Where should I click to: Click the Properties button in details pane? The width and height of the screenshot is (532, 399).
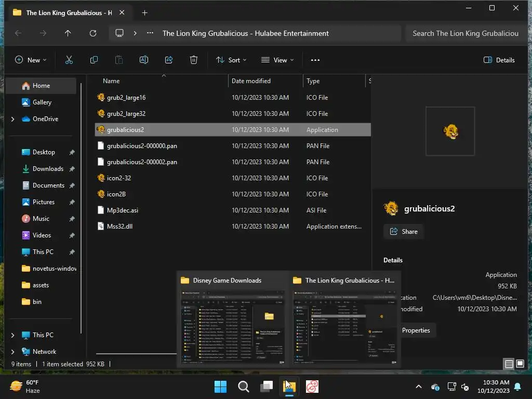click(416, 330)
